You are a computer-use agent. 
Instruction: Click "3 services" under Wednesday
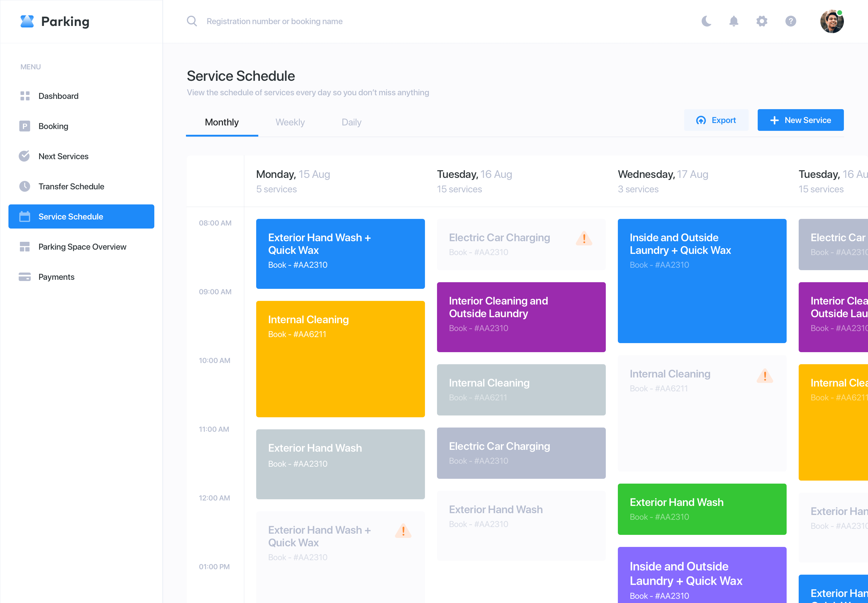638,189
